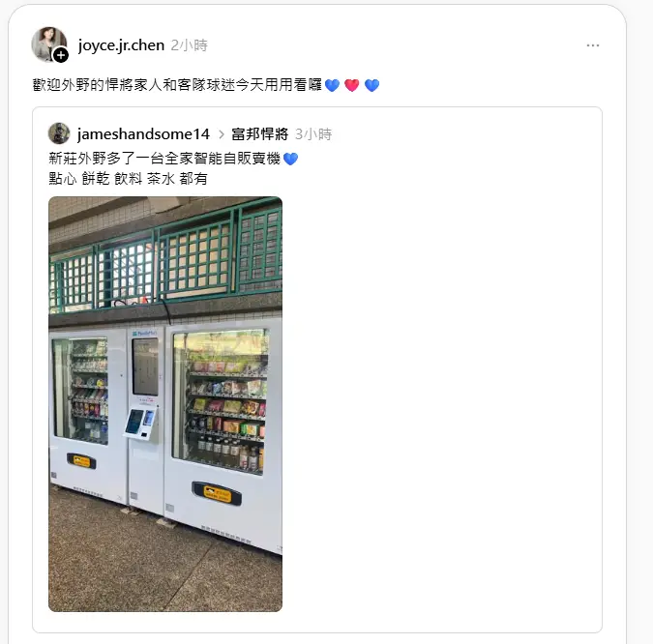This screenshot has height=644, width=653.
Task: Open the three-dot more options menu
Action: coord(593,45)
